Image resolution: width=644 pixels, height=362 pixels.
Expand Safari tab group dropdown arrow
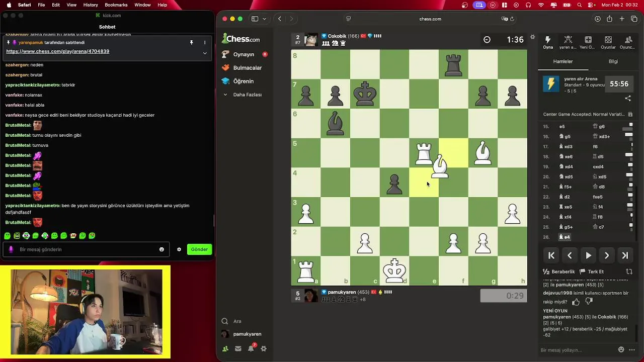coord(264,19)
